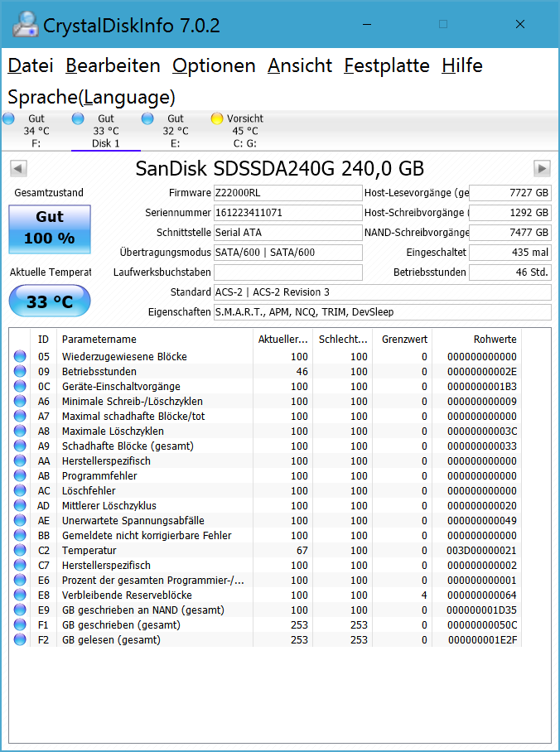The image size is (560, 752).
Task: Click status icon of Geräte-Einschaltvorgänge row
Action: pos(20,386)
